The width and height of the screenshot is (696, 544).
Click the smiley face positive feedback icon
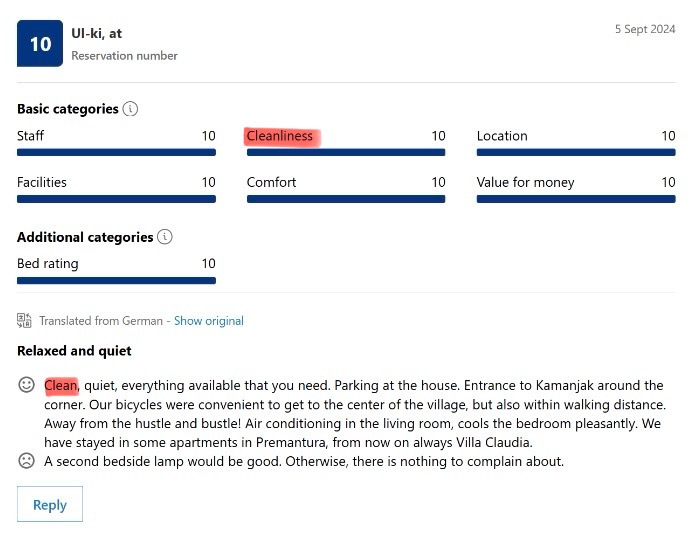point(26,385)
